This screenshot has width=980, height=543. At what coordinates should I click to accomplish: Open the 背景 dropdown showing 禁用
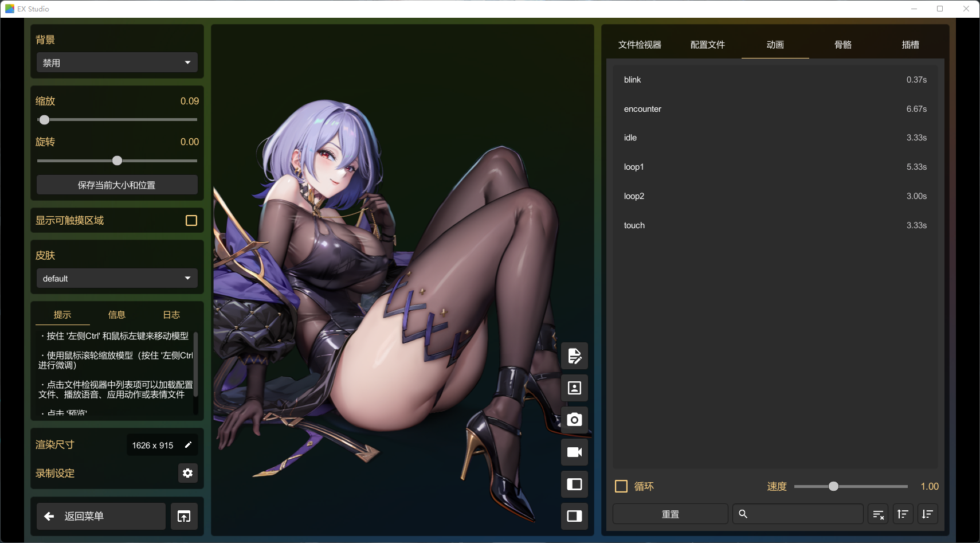(x=117, y=62)
